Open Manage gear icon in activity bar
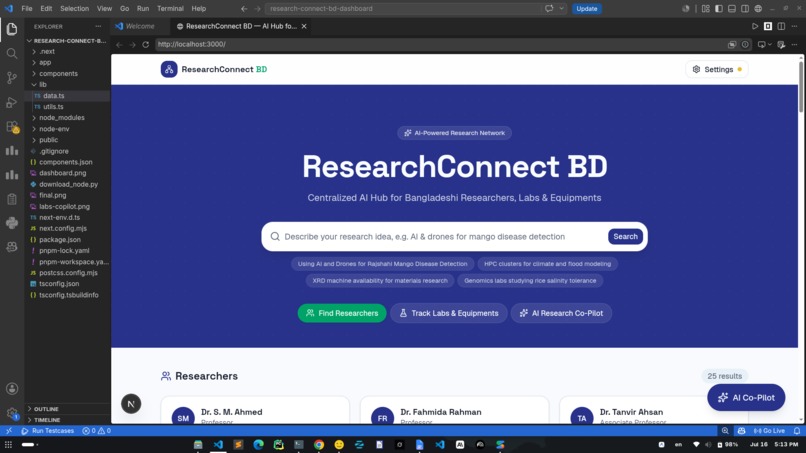This screenshot has height=453, width=806. pyautogui.click(x=12, y=413)
